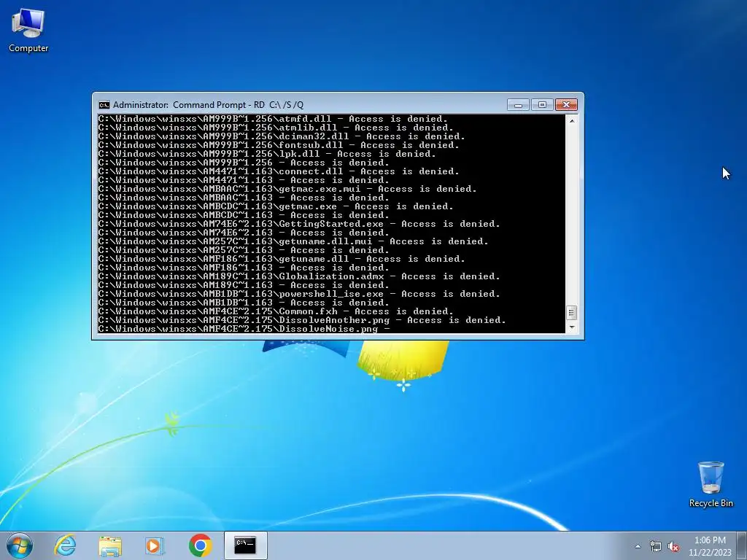The width and height of the screenshot is (747, 560).
Task: Click the dciman32.dll access denied line
Action: [x=282, y=136]
